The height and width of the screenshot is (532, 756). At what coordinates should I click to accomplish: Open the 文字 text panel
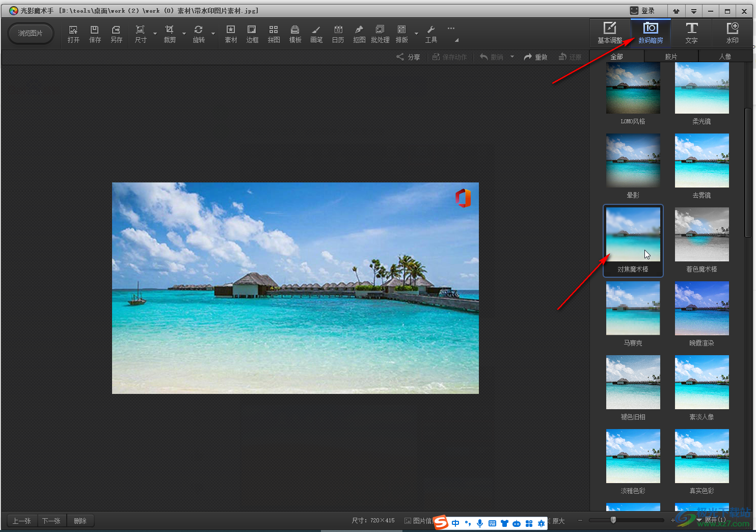click(691, 33)
